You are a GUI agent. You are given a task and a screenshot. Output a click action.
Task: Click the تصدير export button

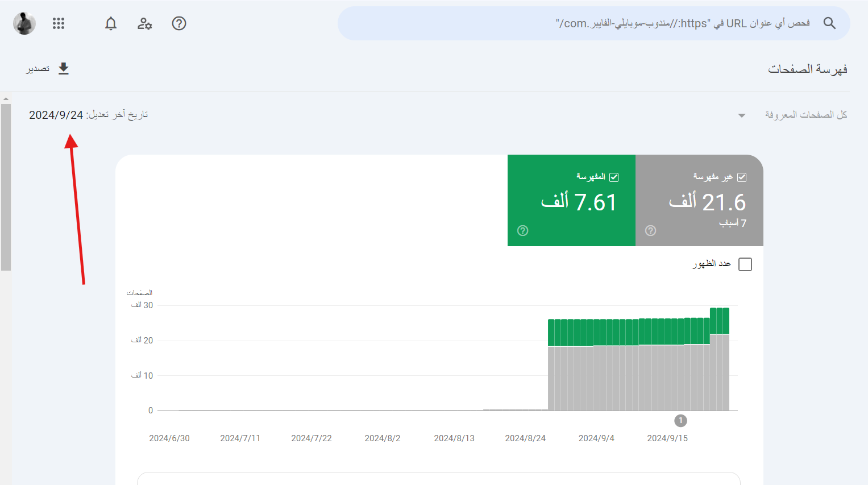(x=48, y=69)
